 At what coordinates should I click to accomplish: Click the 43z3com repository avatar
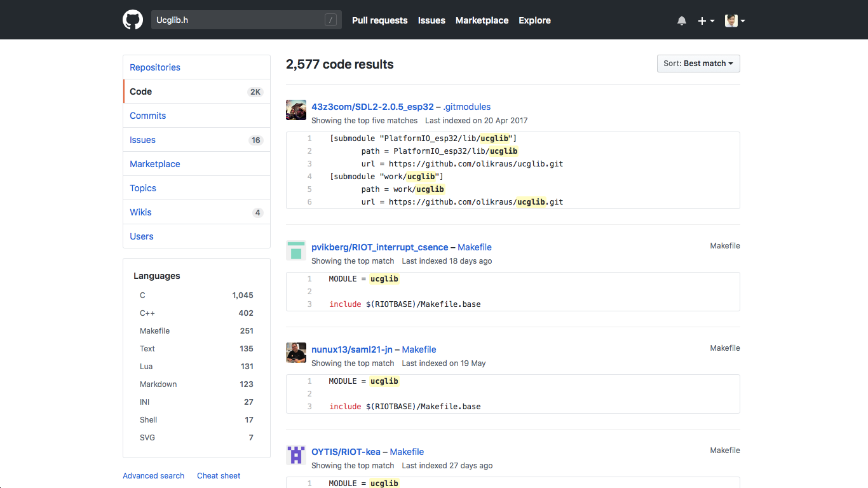(296, 110)
